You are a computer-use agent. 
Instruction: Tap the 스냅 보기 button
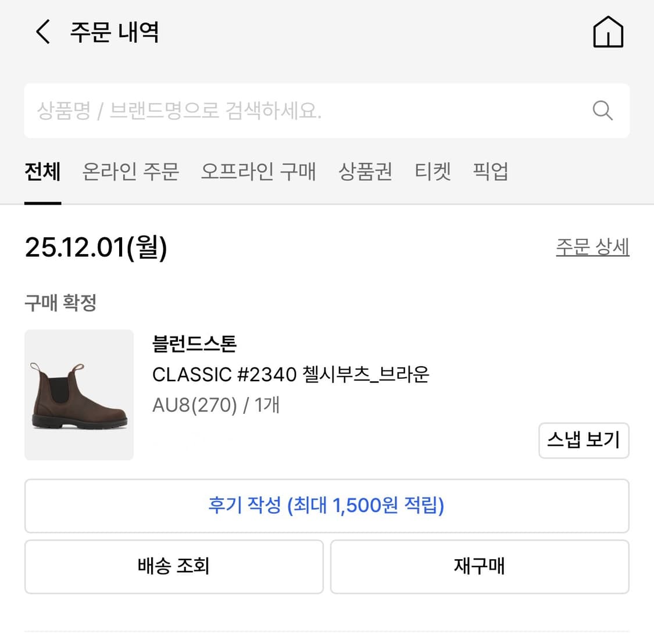(x=584, y=441)
